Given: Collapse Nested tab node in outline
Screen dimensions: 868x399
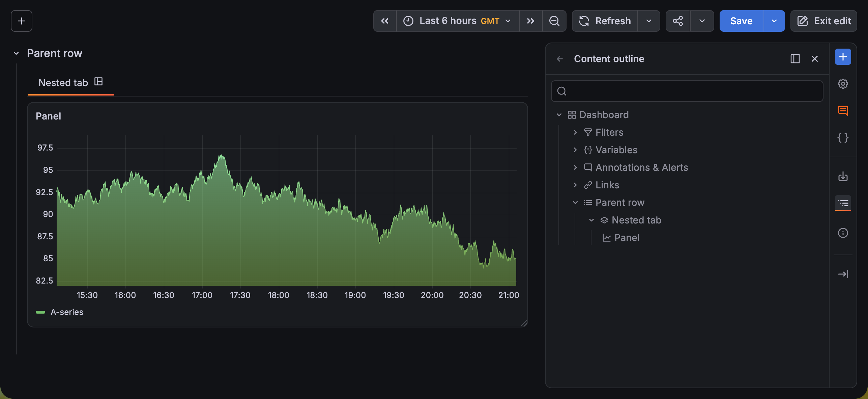Looking at the screenshot, I should [591, 220].
